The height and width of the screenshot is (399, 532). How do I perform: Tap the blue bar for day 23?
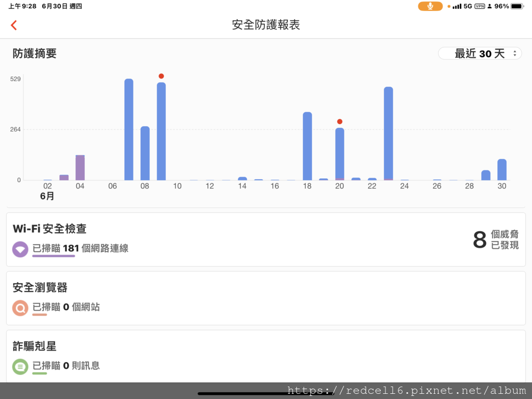pyautogui.click(x=389, y=134)
